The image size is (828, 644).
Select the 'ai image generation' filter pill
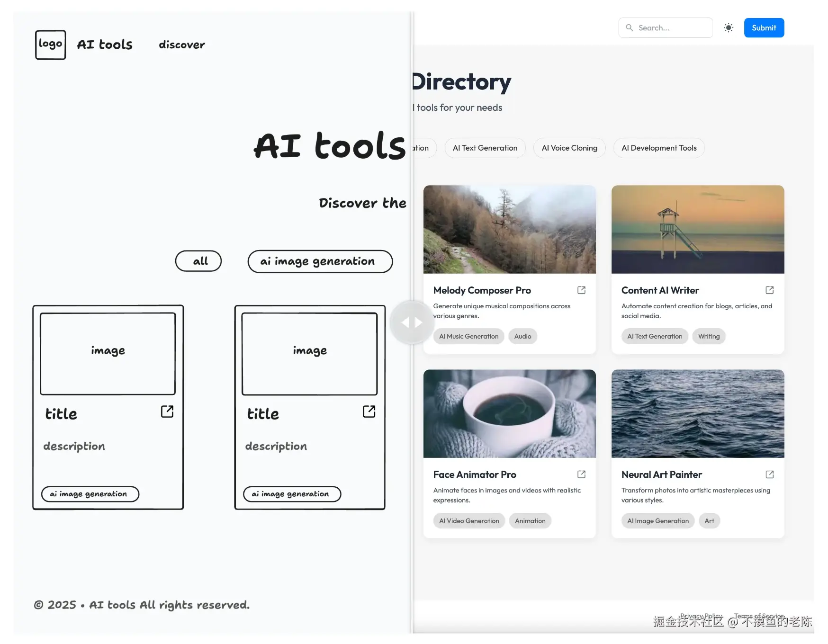click(x=320, y=261)
